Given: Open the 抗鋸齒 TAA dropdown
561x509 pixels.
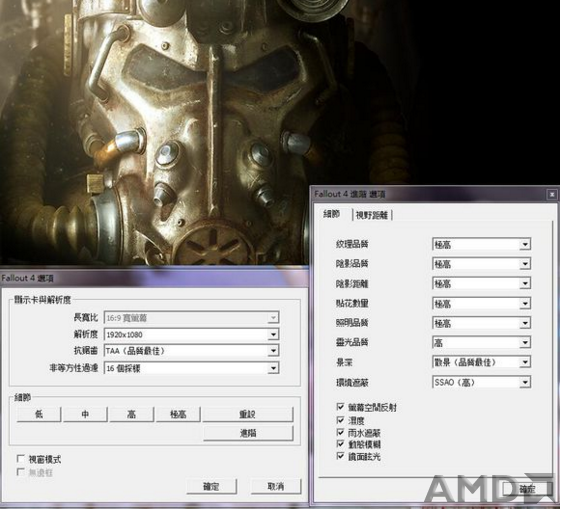Looking at the screenshot, I should point(191,351).
